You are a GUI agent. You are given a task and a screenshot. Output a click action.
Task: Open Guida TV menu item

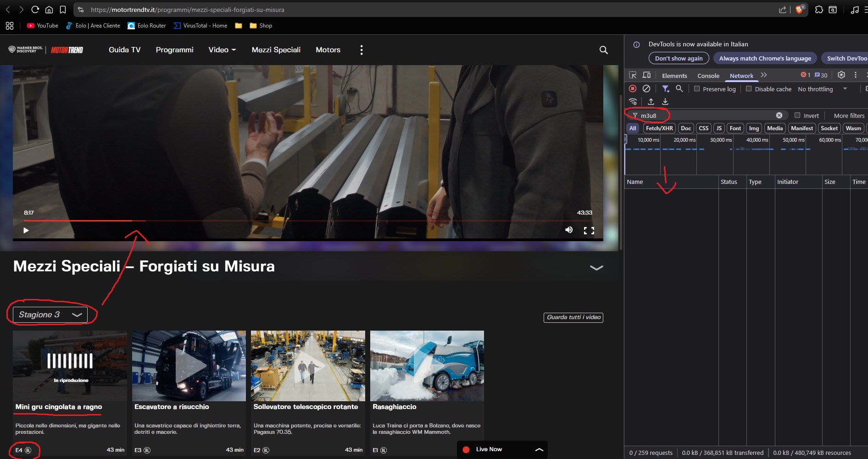124,50
